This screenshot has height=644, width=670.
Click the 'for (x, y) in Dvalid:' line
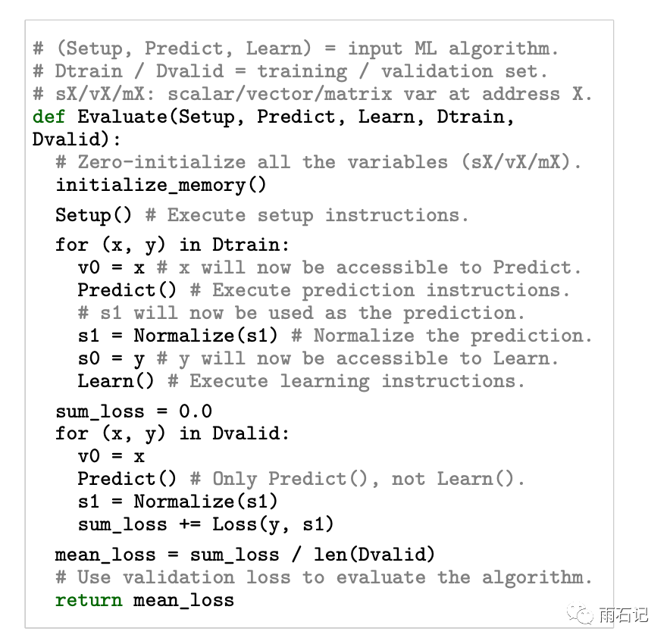tap(172, 433)
